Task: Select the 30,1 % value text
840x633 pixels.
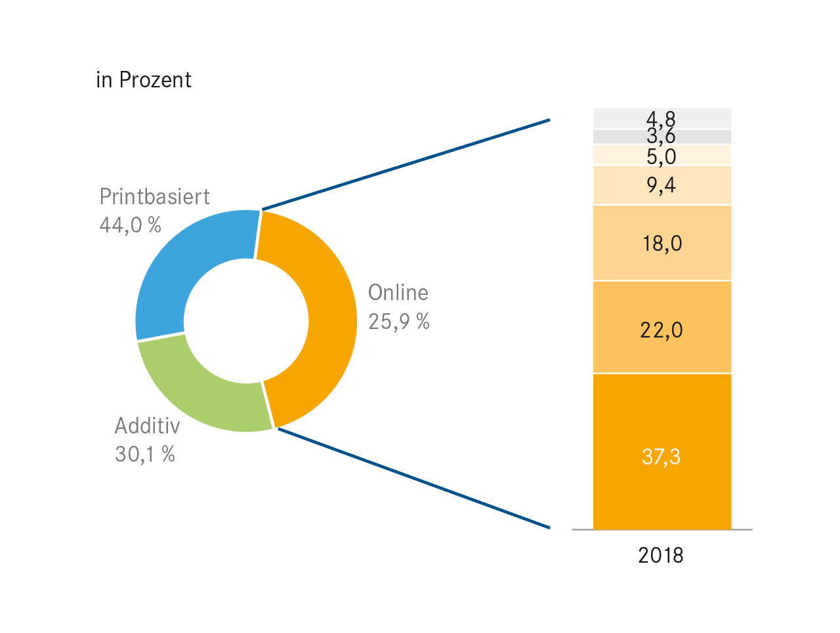Action: 144,454
